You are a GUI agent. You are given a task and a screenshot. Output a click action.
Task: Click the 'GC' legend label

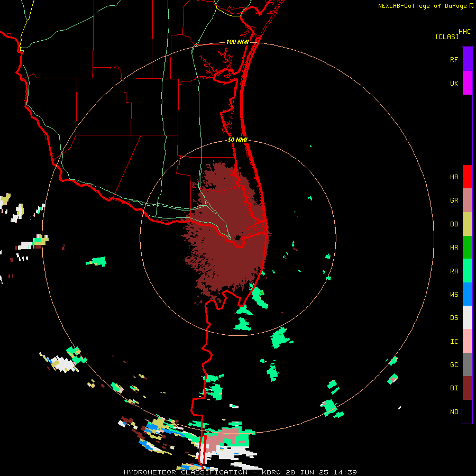coord(454,365)
